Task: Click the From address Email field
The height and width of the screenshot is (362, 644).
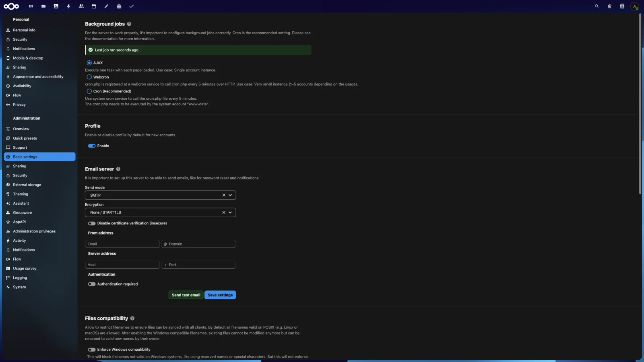Action: 122,244
